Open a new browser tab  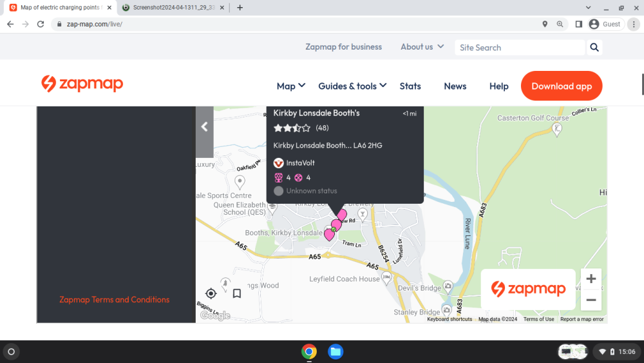[240, 7]
